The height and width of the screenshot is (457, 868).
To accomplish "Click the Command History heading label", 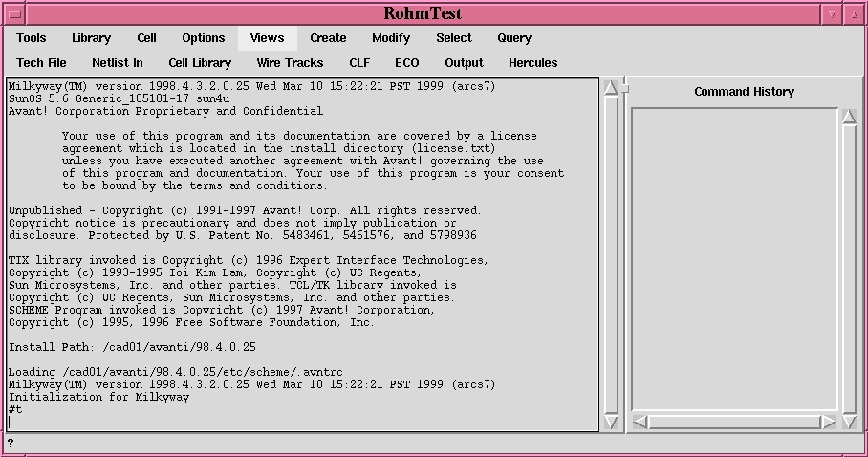I will click(744, 92).
